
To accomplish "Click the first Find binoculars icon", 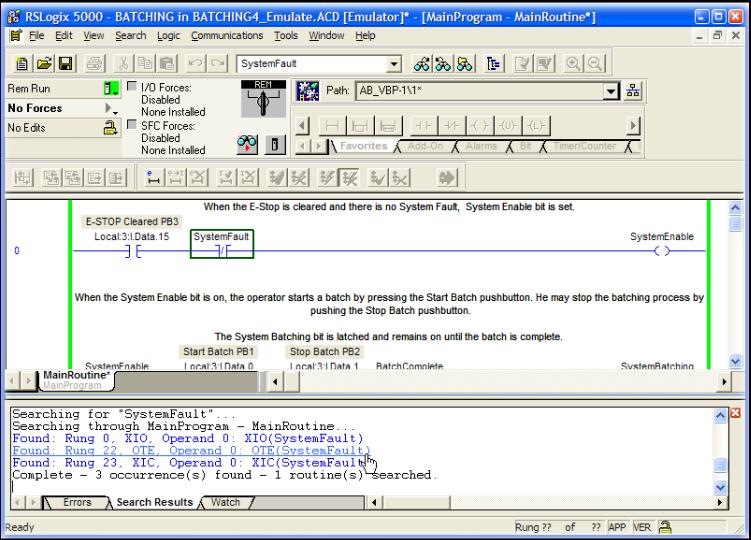I will click(x=421, y=63).
